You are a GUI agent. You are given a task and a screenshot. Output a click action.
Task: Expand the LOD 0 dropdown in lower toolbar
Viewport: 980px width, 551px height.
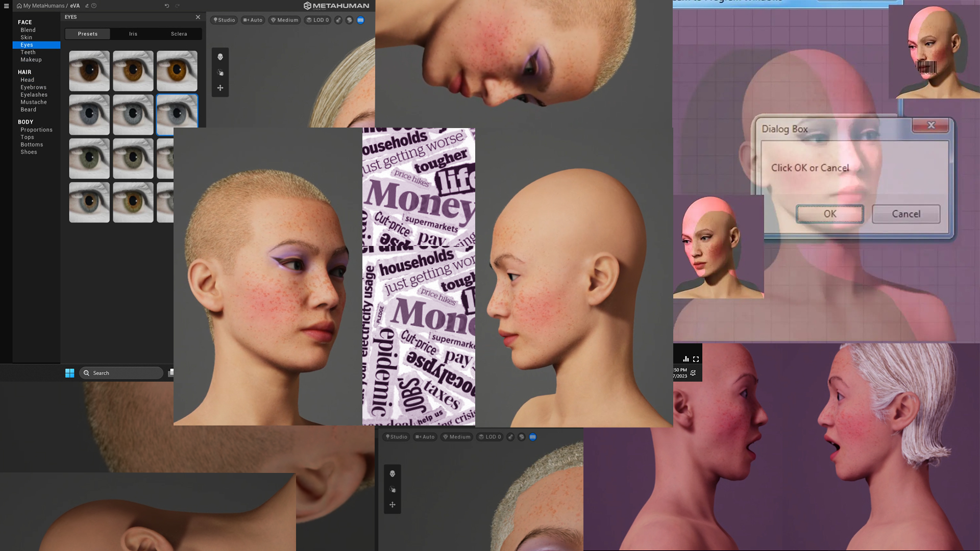pos(489,437)
